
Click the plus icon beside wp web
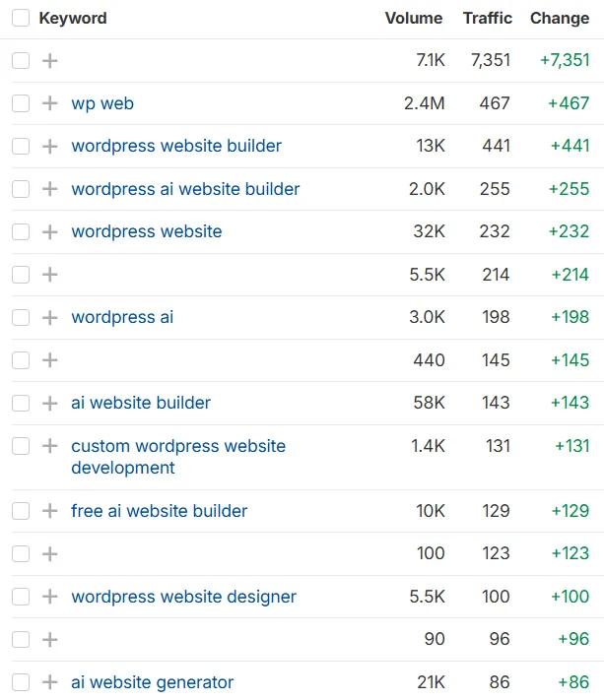(50, 103)
